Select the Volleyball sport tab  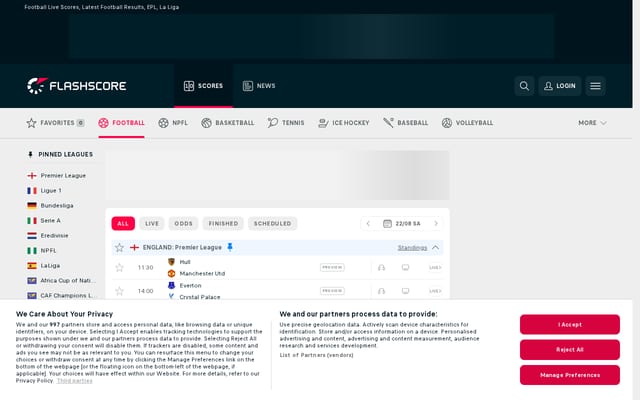pos(467,123)
